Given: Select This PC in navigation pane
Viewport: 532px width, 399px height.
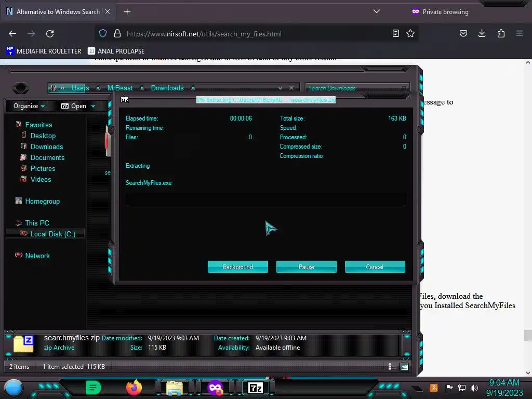Looking at the screenshot, I should (37, 223).
